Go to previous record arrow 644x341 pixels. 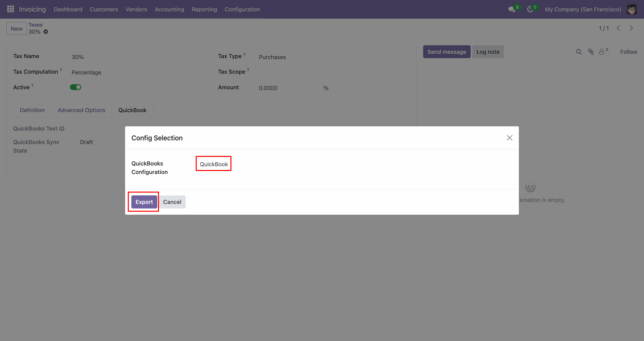618,29
